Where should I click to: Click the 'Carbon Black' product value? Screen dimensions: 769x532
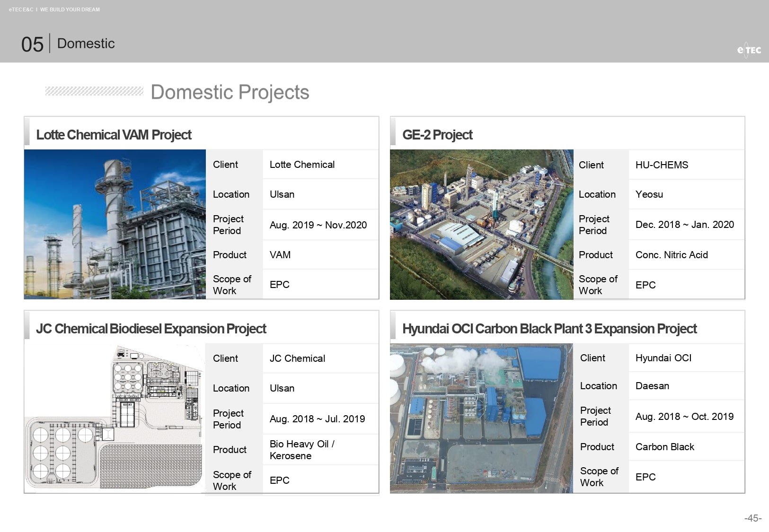coord(664,447)
